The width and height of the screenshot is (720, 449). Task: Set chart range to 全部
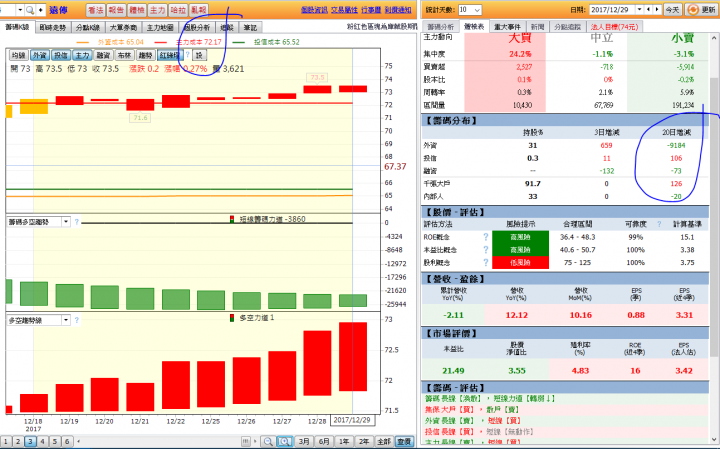pos(384,442)
